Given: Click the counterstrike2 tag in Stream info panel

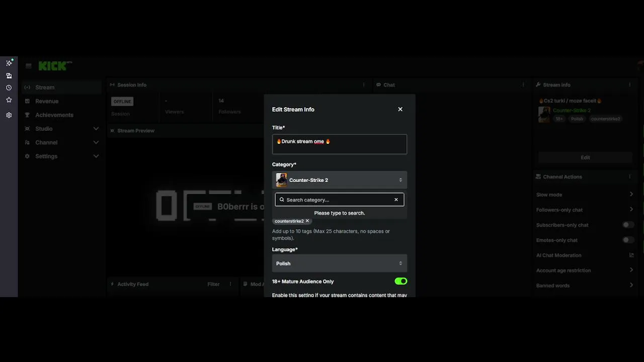Looking at the screenshot, I should [606, 119].
